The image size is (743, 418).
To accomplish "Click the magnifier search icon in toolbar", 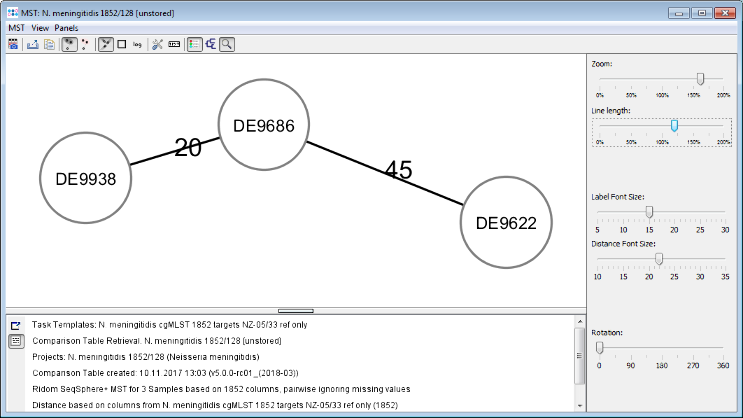I will tap(227, 44).
